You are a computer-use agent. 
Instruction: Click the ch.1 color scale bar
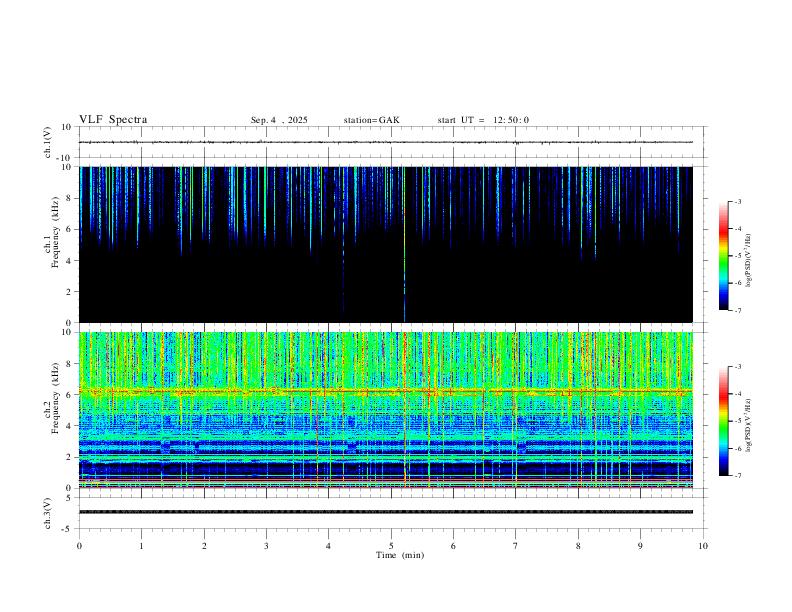pyautogui.click(x=724, y=256)
